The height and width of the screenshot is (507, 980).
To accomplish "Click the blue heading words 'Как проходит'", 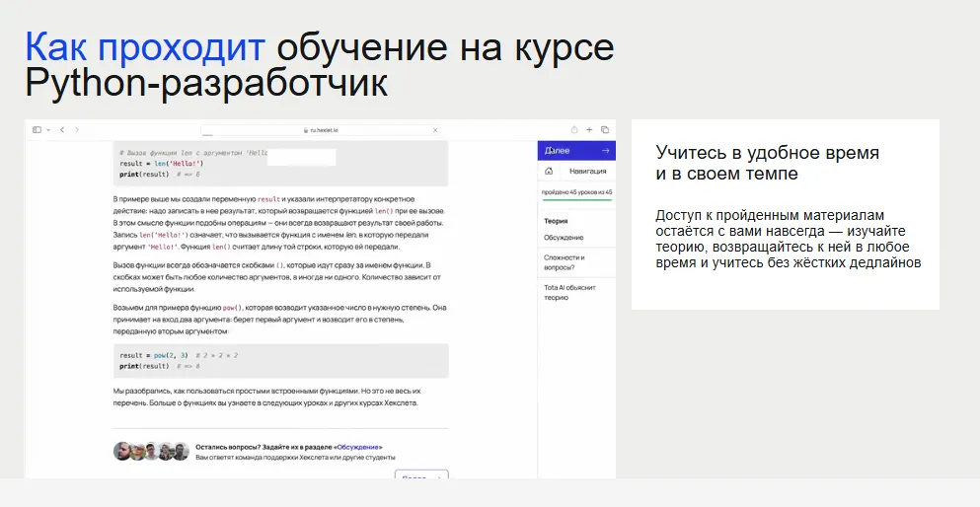I will pyautogui.click(x=145, y=46).
